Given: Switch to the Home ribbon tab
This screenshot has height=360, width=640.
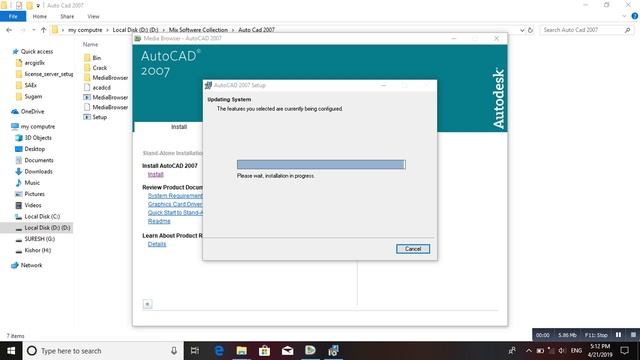Looking at the screenshot, I should [x=40, y=16].
